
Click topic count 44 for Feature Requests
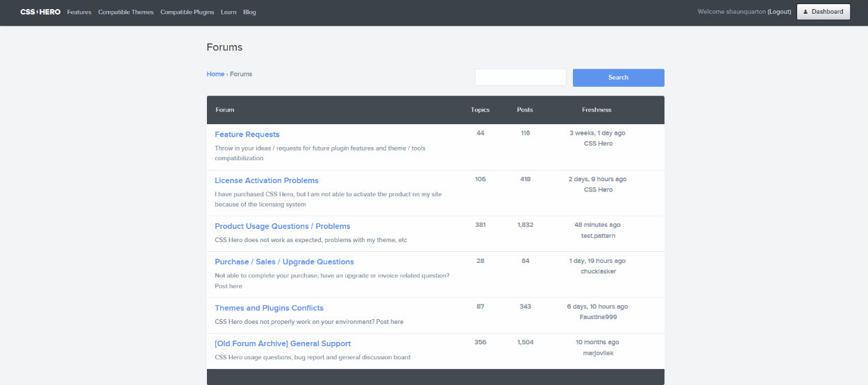click(x=481, y=133)
